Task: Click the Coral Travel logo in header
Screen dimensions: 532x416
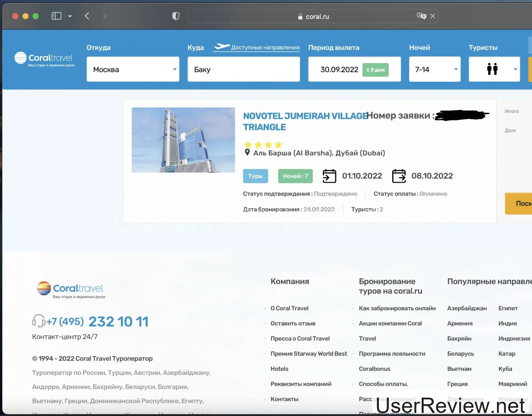Action: pyautogui.click(x=44, y=59)
